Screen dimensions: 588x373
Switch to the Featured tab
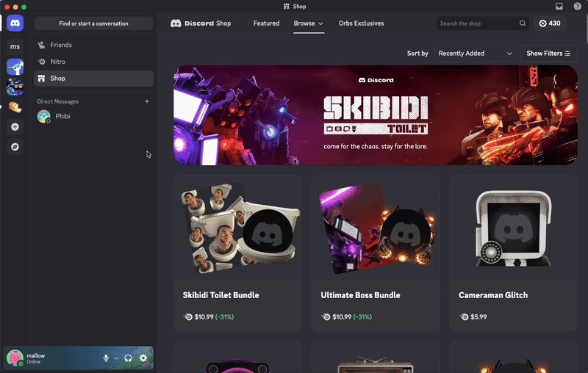pos(266,23)
